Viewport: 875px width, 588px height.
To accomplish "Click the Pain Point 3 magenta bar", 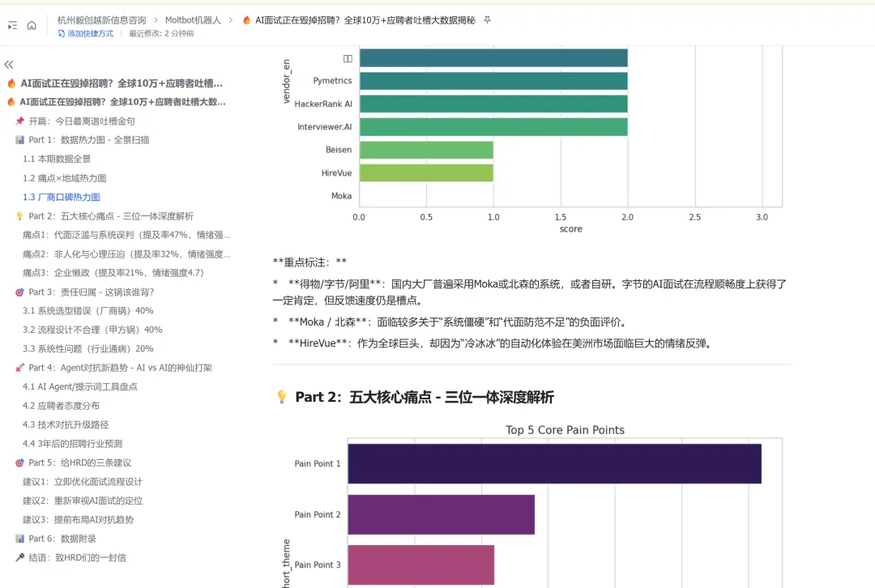I will pos(421,565).
